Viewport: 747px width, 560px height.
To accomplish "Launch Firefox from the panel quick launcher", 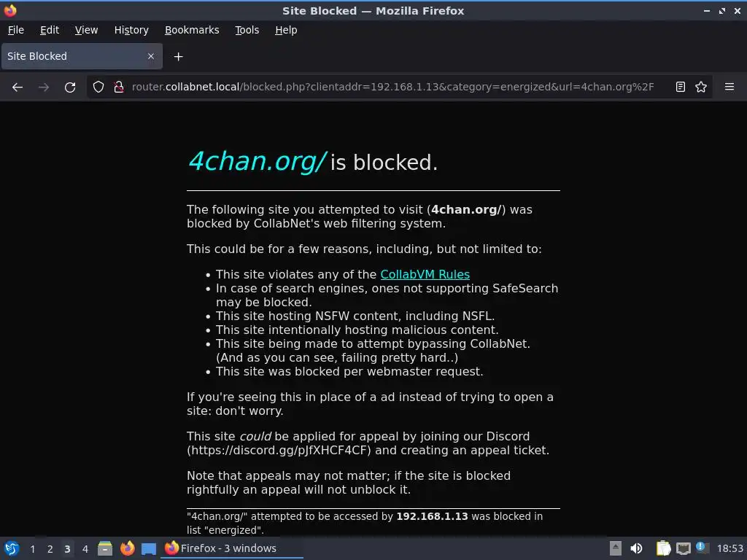I will click(127, 548).
